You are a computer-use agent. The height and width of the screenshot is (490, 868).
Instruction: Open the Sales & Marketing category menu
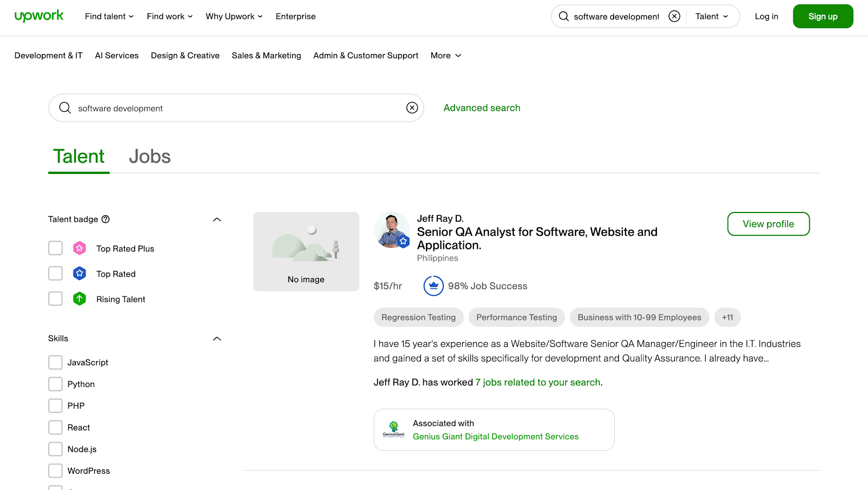click(266, 55)
